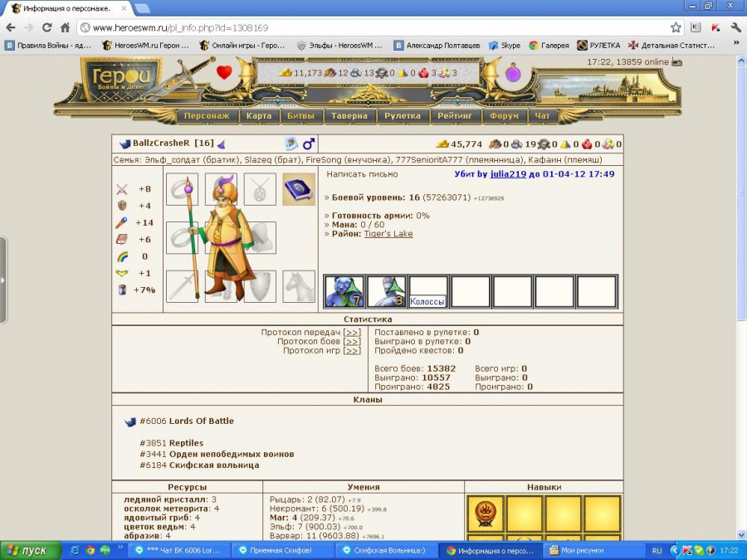Click the male gender symbol icon

[309, 144]
